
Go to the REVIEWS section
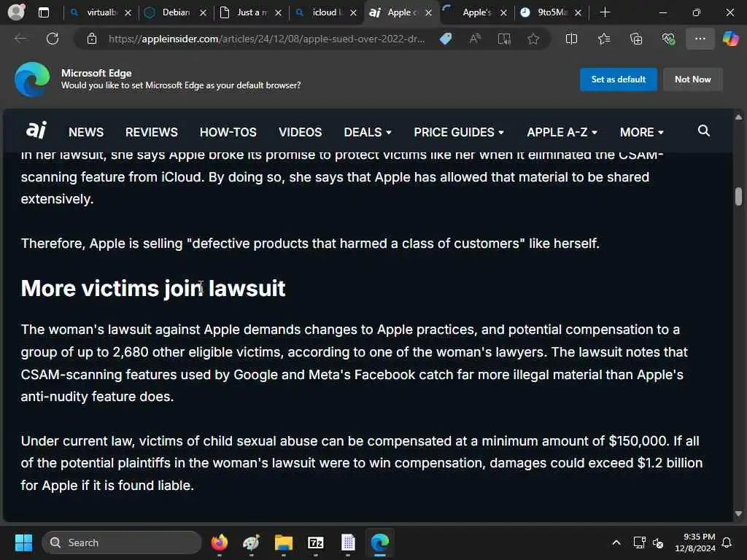(152, 132)
